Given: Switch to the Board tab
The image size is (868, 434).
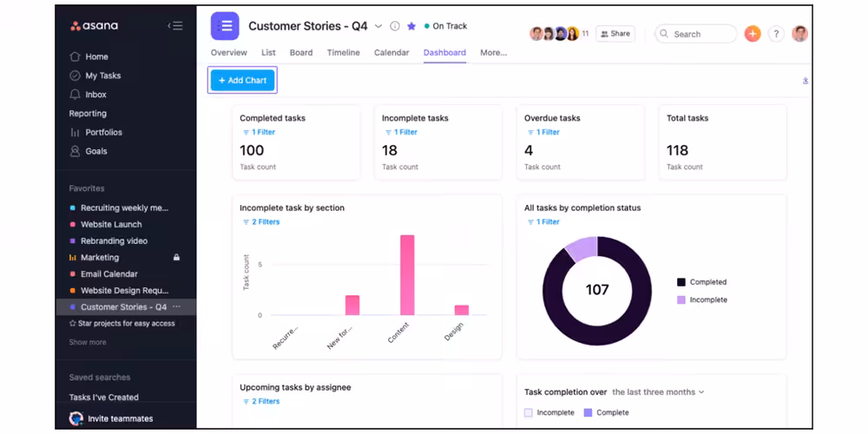Looking at the screenshot, I should [x=301, y=53].
